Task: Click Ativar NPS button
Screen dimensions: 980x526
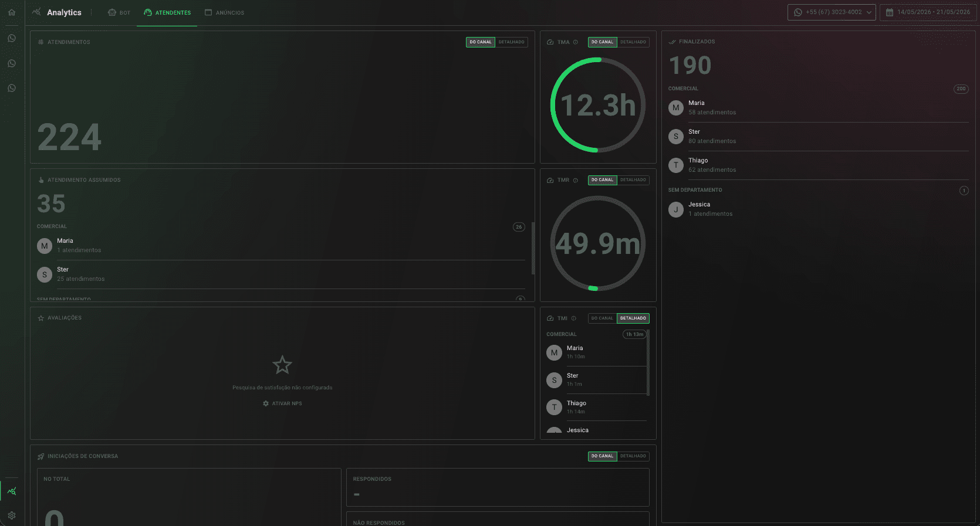Action: [x=282, y=403]
